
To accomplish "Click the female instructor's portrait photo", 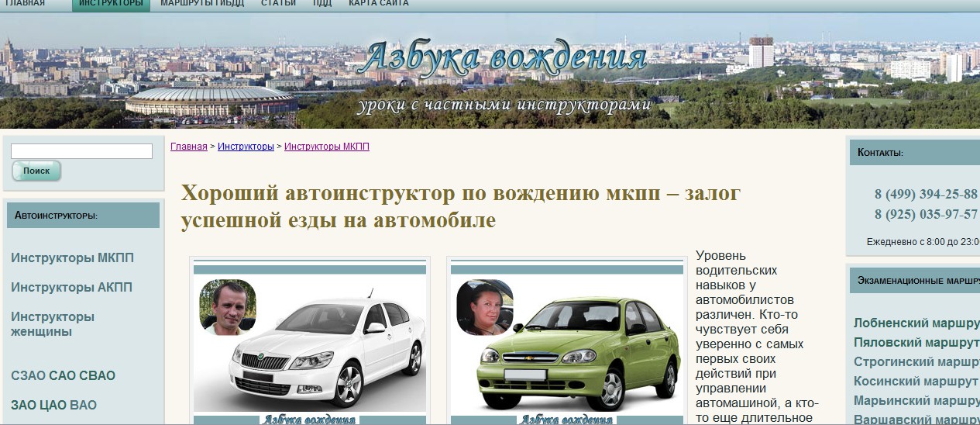I will pyautogui.click(x=485, y=307).
